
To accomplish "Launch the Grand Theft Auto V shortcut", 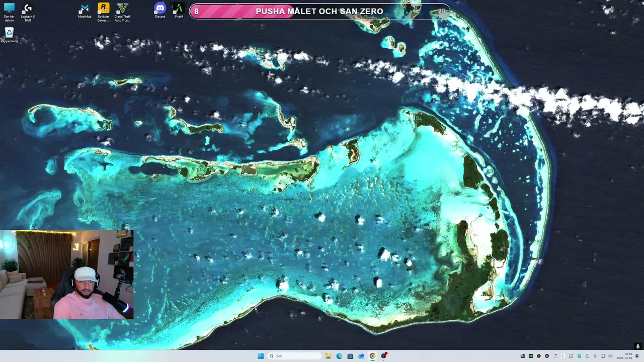I will pyautogui.click(x=122, y=12).
